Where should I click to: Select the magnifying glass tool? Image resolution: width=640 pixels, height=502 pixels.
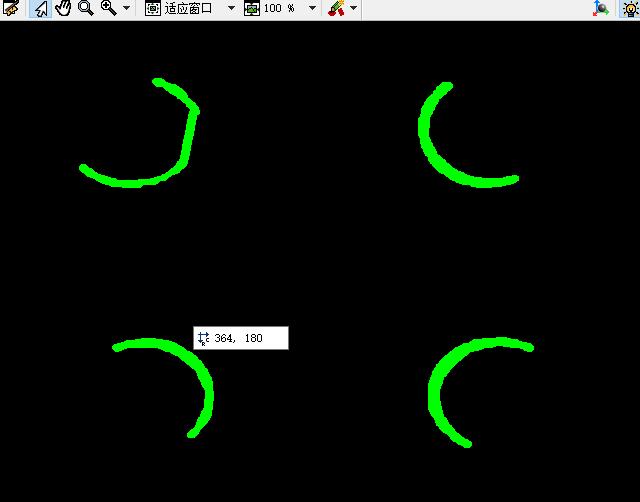(x=86, y=8)
